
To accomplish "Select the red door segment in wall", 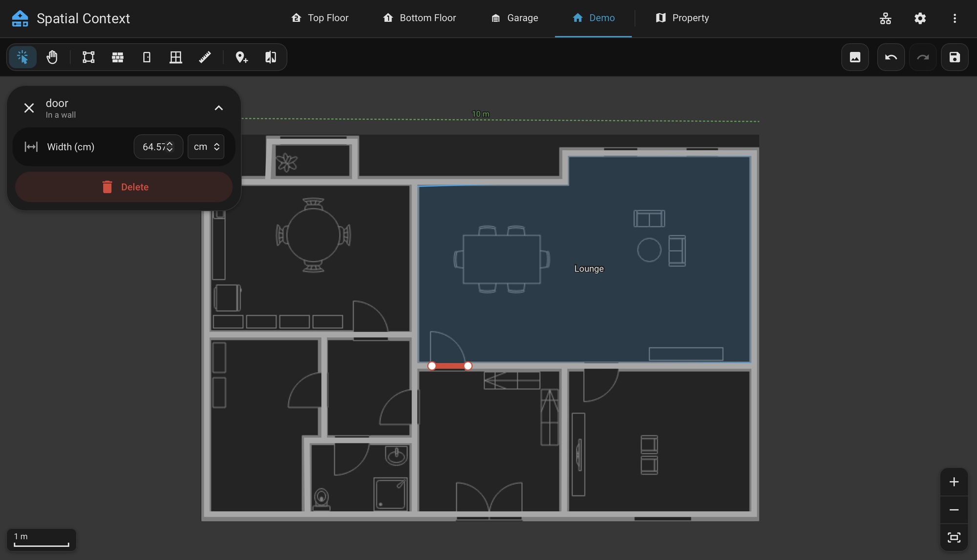I will click(x=450, y=366).
